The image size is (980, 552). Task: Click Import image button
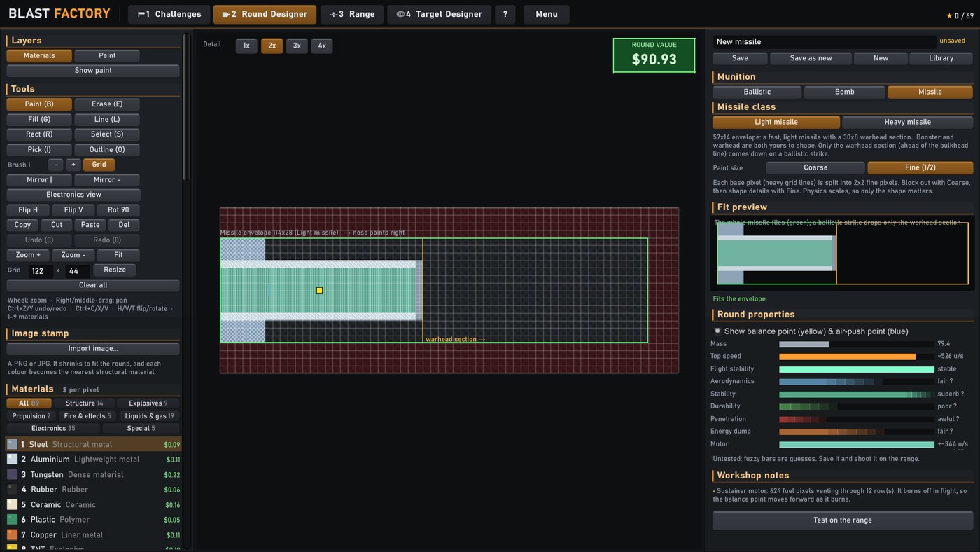93,349
